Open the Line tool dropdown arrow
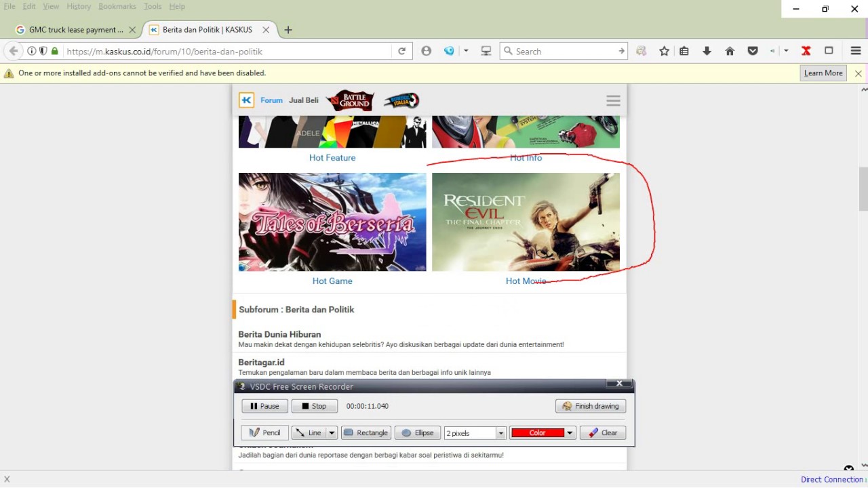868x488 pixels. (x=332, y=432)
